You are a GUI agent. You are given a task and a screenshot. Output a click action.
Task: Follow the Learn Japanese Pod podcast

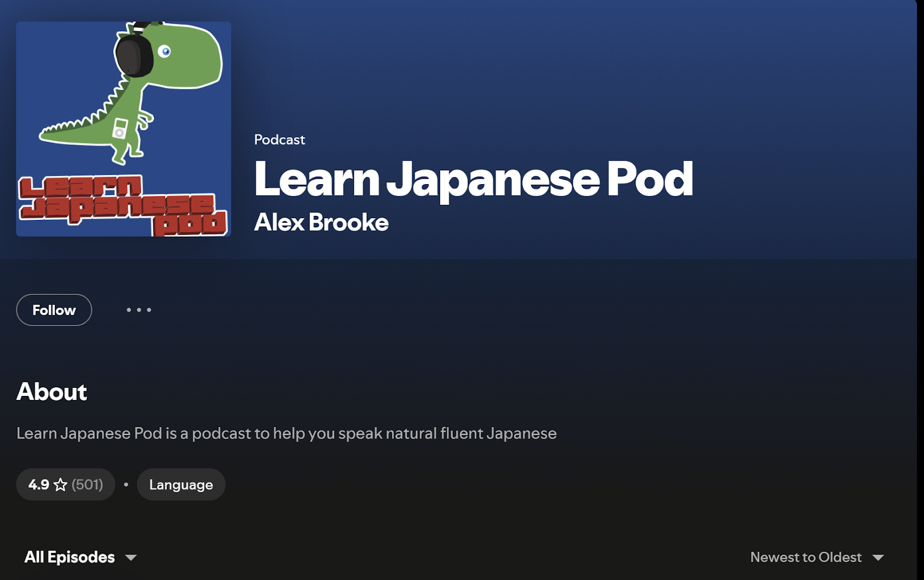(54, 310)
